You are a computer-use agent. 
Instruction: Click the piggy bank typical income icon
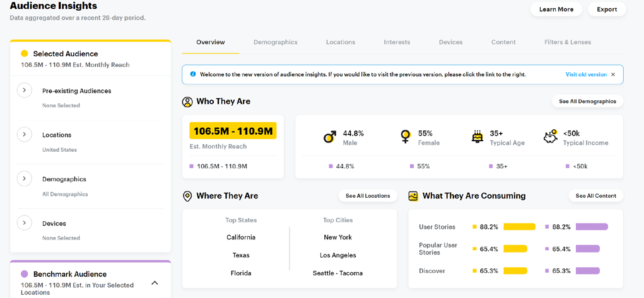click(x=551, y=137)
